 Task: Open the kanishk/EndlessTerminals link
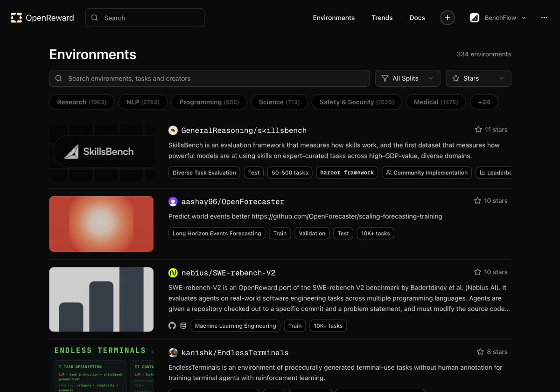[235, 353]
